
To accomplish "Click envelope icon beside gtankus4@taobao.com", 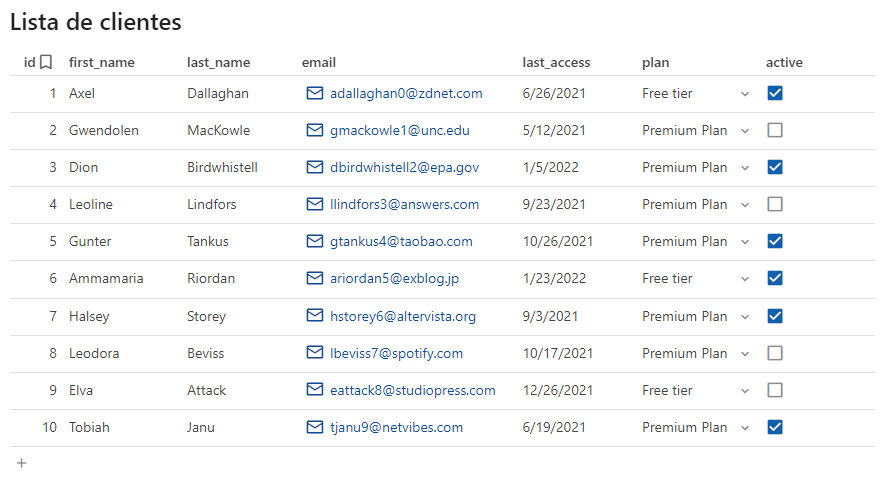I will point(315,241).
